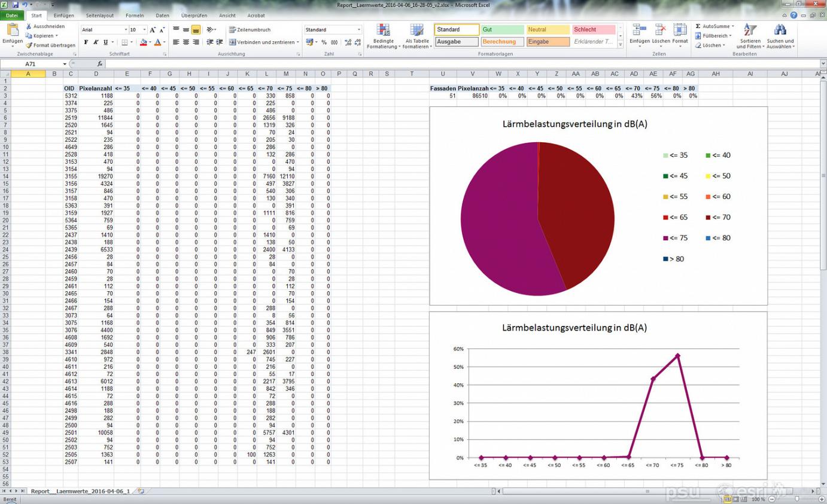Select the Format übertragen paintbrush
Image resolution: width=827 pixels, height=504 pixels.
[x=29, y=45]
